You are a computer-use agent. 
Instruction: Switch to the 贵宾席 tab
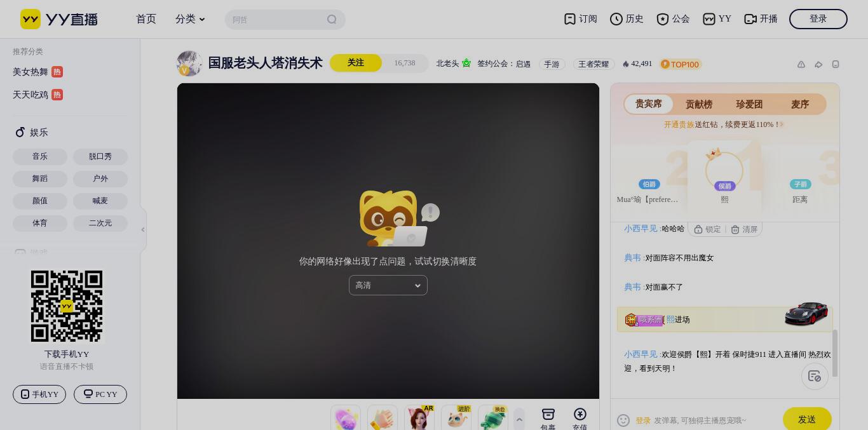(649, 104)
